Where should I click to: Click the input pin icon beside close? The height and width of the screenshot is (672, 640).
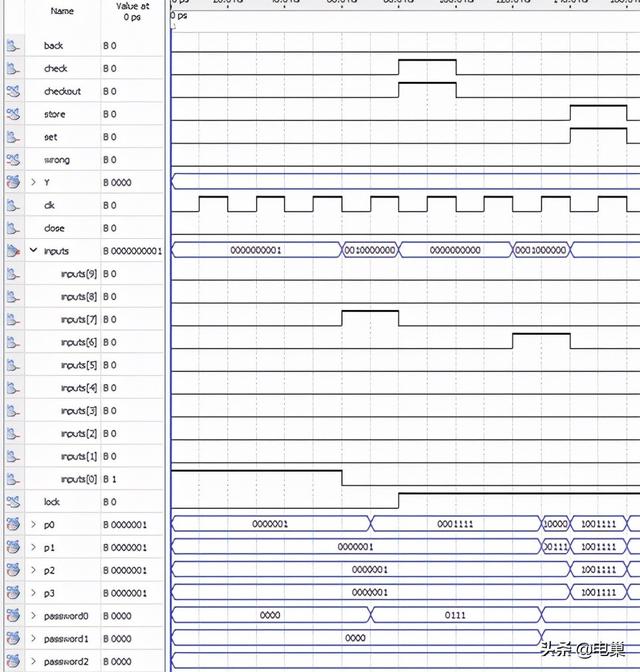(x=13, y=228)
